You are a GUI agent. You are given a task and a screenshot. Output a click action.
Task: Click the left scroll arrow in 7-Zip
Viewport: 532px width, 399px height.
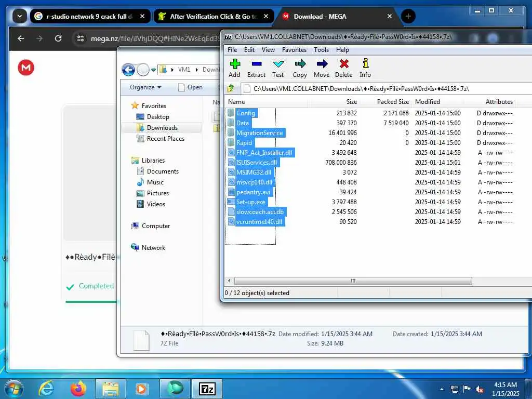229,281
